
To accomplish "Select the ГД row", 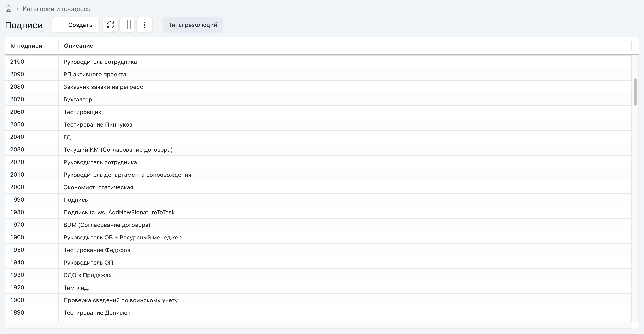I will tap(318, 137).
